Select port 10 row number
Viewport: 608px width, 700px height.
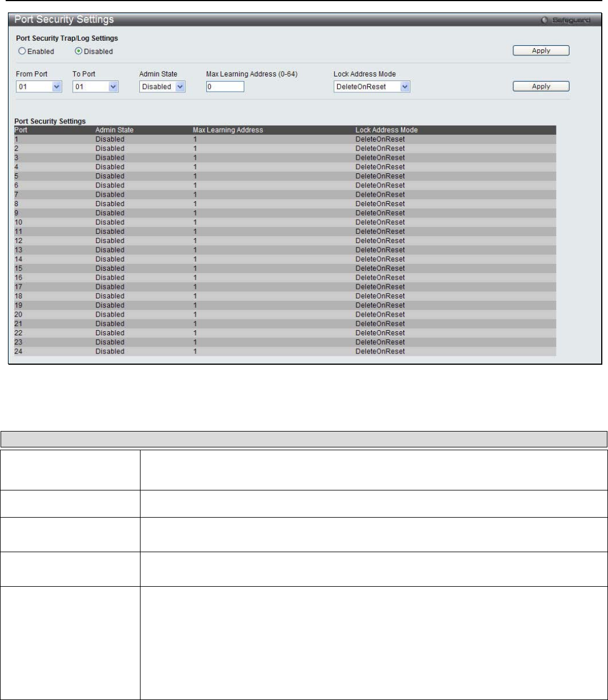pyautogui.click(x=18, y=222)
